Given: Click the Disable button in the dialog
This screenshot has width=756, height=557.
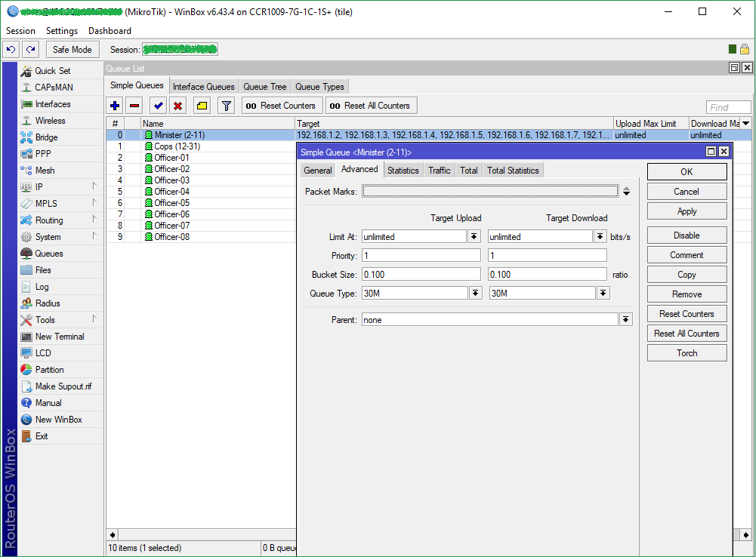Looking at the screenshot, I should 687,235.
